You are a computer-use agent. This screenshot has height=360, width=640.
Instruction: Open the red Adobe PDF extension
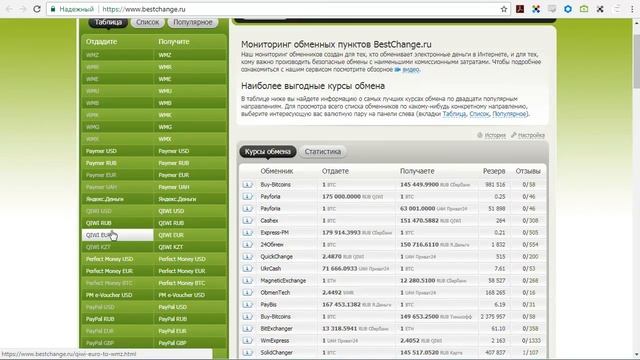(520, 9)
